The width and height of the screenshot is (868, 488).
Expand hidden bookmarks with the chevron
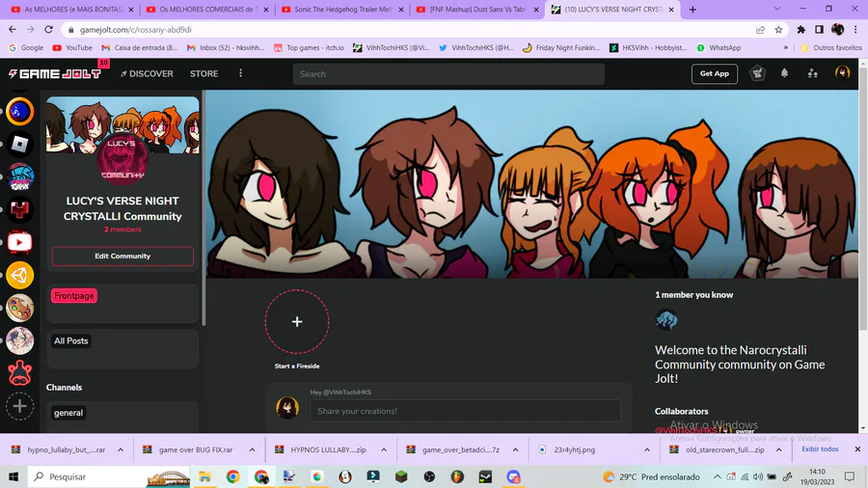(x=785, y=47)
